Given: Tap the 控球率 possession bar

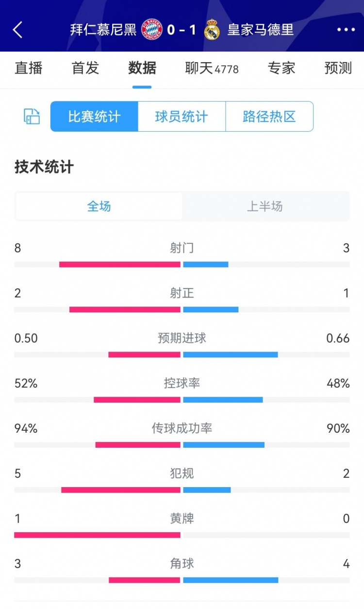Looking at the screenshot, I should (182, 400).
